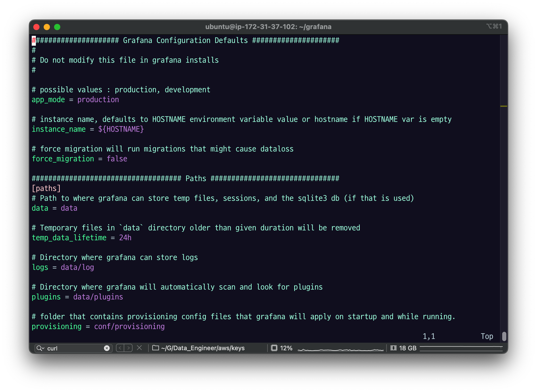
Task: Click the yellow minimize window button
Action: point(47,27)
